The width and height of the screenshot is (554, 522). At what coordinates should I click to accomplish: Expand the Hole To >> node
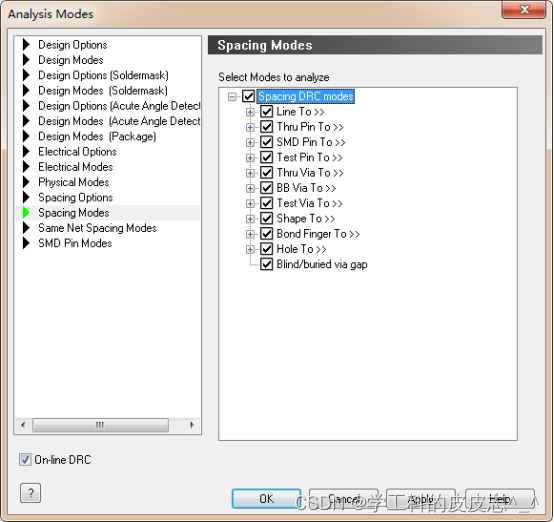coord(250,249)
